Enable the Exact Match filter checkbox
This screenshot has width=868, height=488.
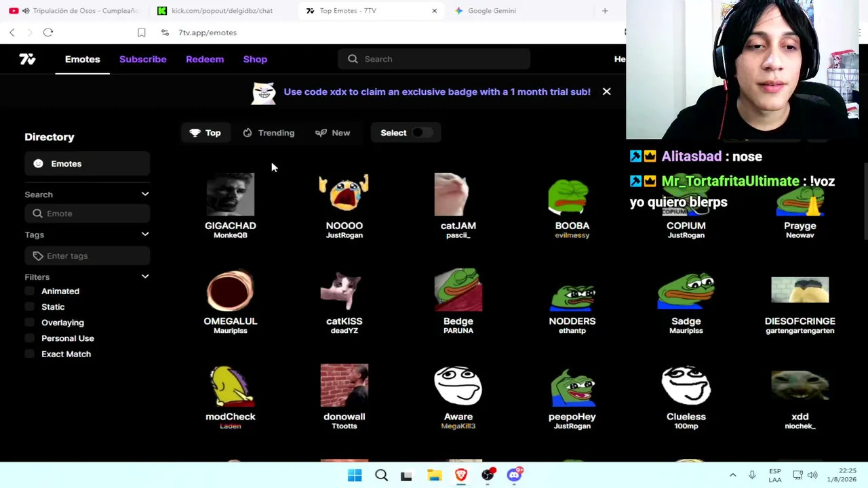[x=29, y=354]
